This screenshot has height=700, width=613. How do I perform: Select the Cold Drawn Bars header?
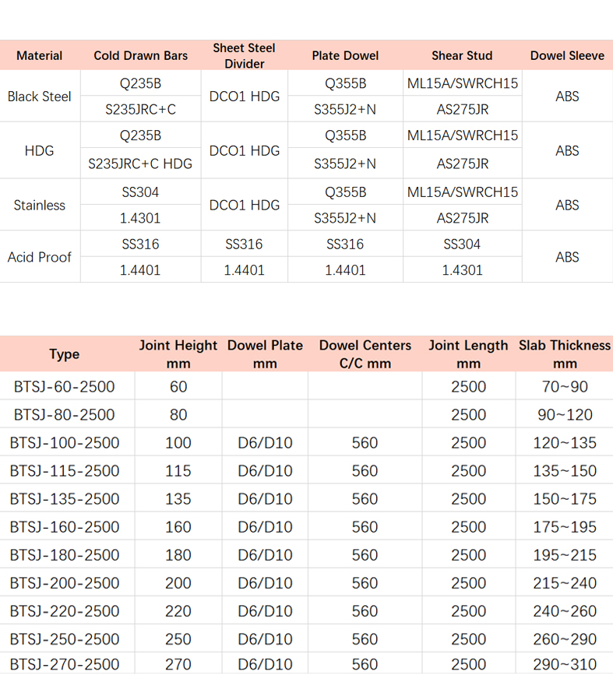click(141, 55)
